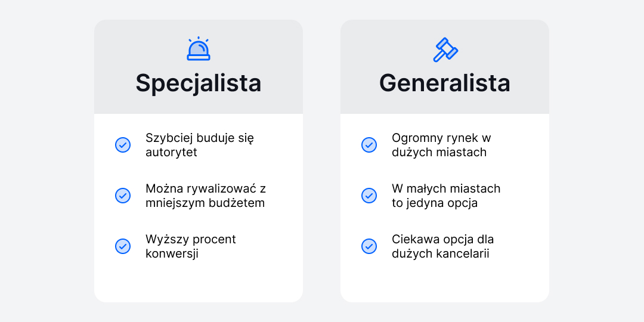Click checkmark beside "Szybciej buduje się autorytet"
Viewport: 644px width, 322px height.
coord(123,145)
